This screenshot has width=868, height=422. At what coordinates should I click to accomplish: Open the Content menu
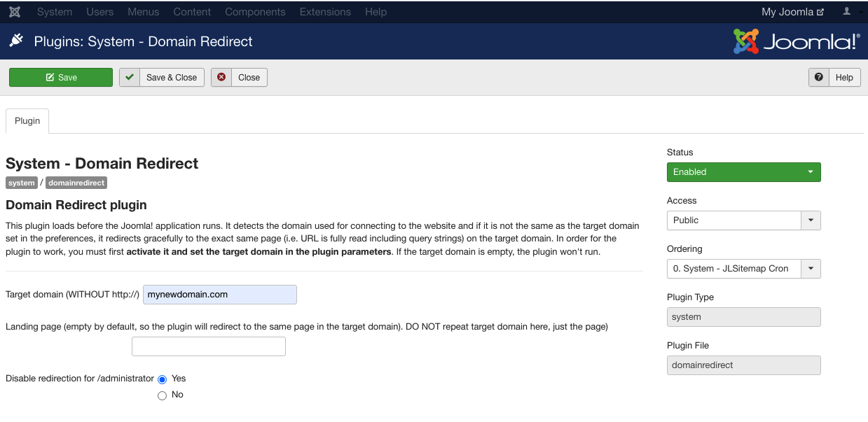[192, 12]
